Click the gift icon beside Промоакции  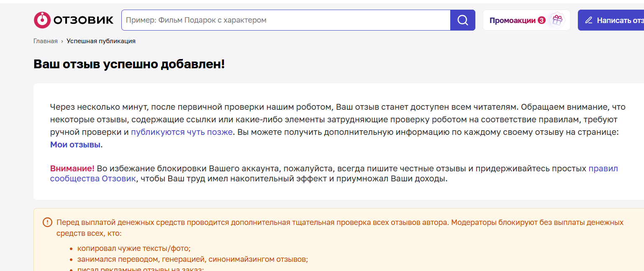click(x=557, y=20)
